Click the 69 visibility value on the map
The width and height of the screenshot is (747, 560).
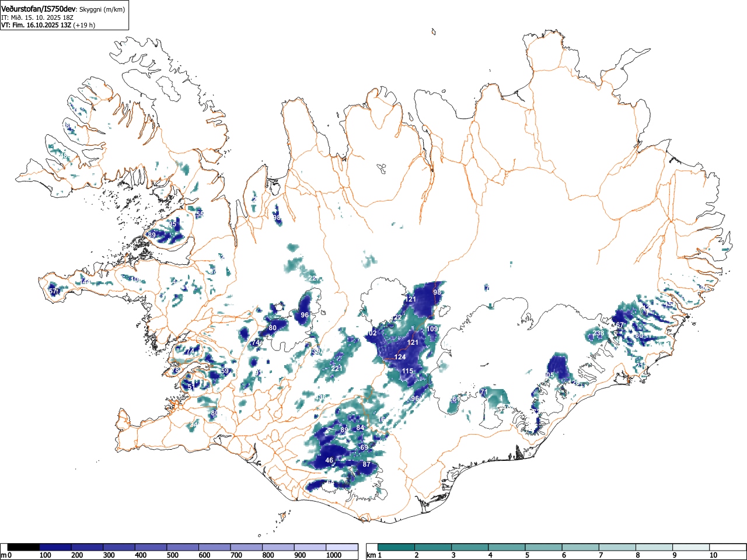coord(364,447)
